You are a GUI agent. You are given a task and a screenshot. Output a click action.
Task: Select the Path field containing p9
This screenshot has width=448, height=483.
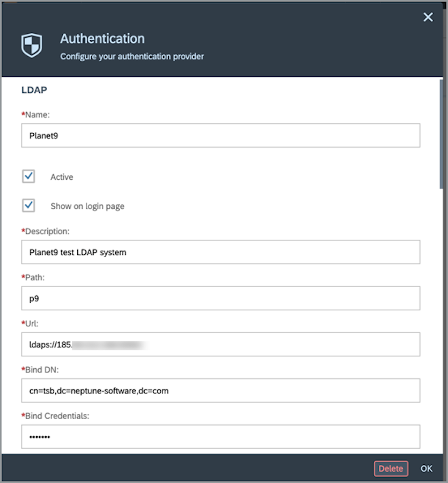[x=221, y=298]
